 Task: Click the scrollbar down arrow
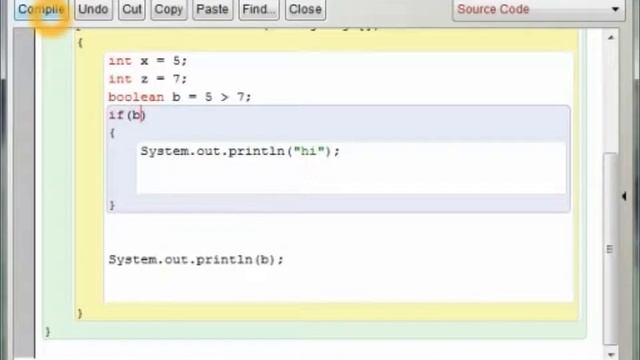point(611,354)
